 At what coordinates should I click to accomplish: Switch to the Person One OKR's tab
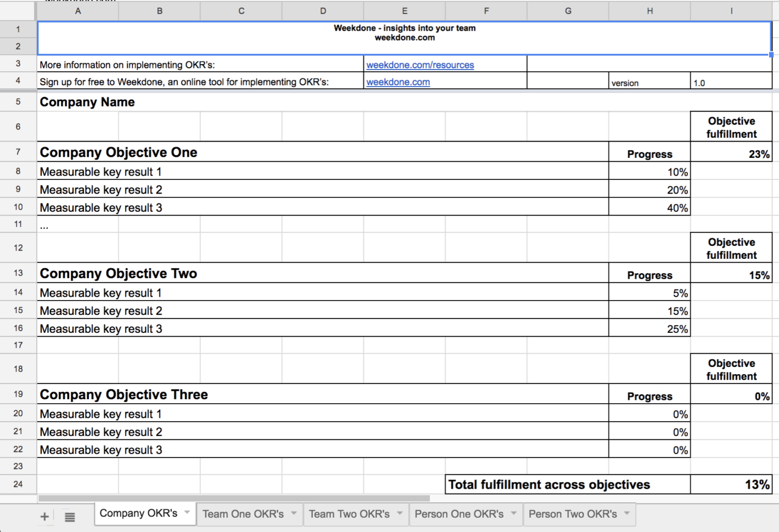tap(459, 514)
